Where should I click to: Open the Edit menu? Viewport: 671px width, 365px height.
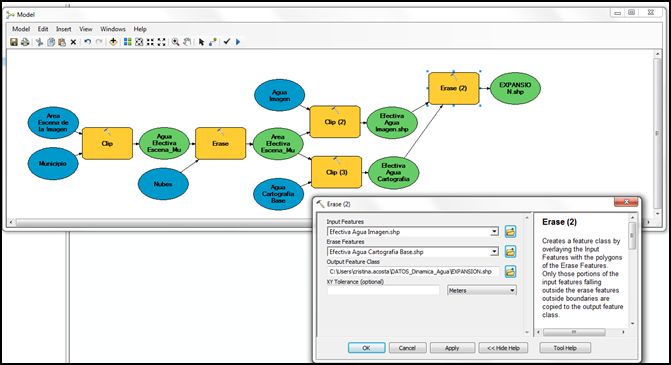(x=43, y=29)
